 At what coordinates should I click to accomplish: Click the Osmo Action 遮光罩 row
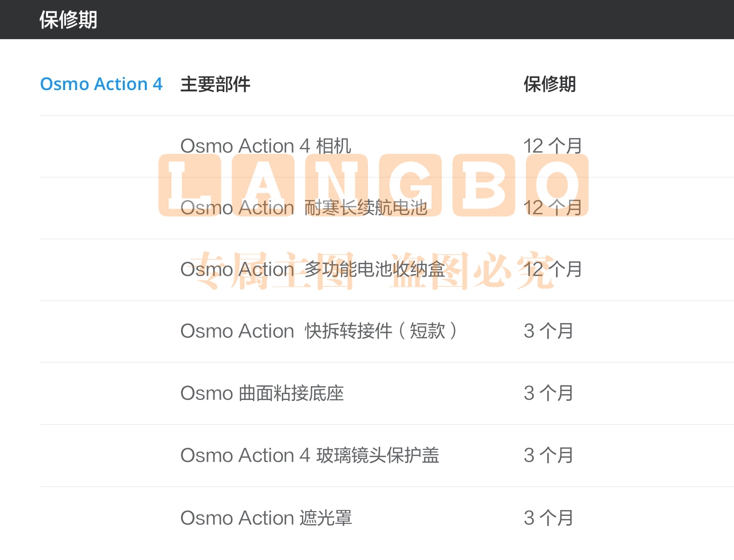tap(387, 518)
